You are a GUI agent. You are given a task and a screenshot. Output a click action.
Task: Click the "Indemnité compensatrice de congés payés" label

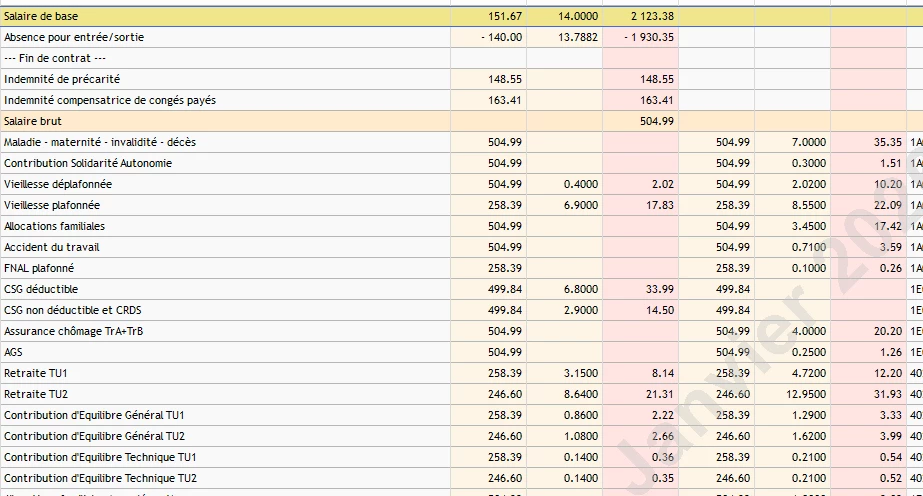[x=110, y=100]
